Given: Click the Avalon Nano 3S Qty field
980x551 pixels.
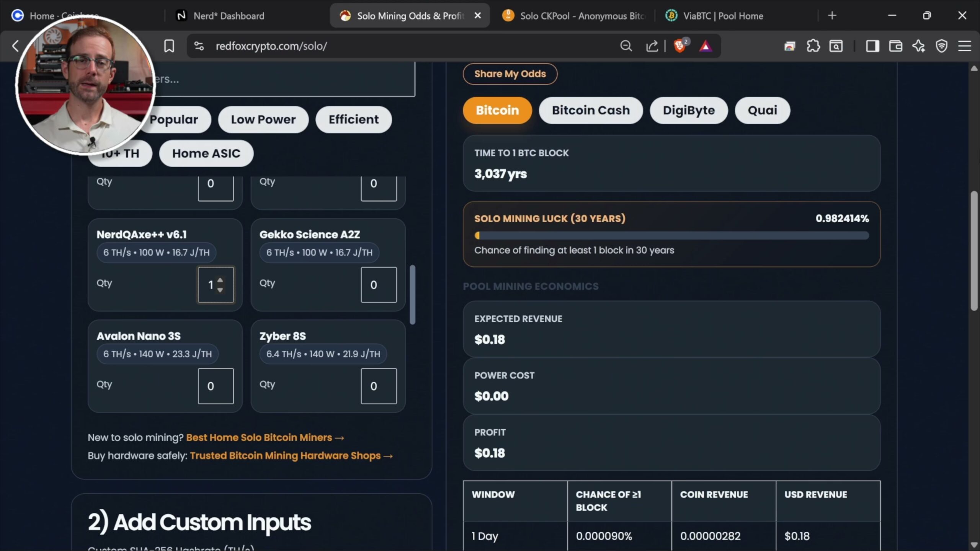Looking at the screenshot, I should [x=216, y=386].
